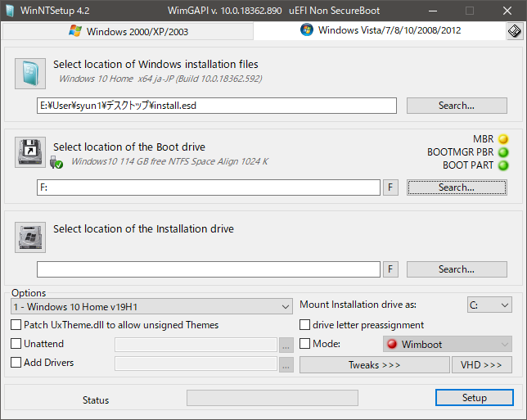Viewport: 527px width, 420px height.
Task: Open the VHD >>> options
Action: point(482,365)
